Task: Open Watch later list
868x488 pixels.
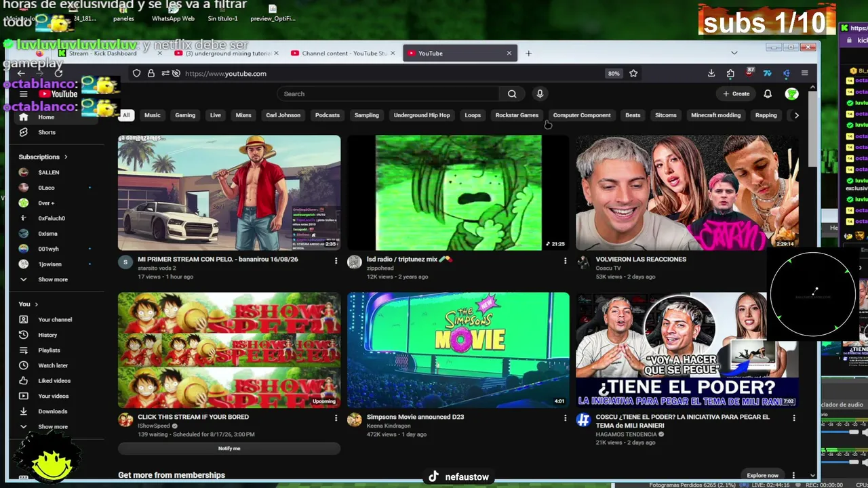Action: pyautogui.click(x=53, y=365)
